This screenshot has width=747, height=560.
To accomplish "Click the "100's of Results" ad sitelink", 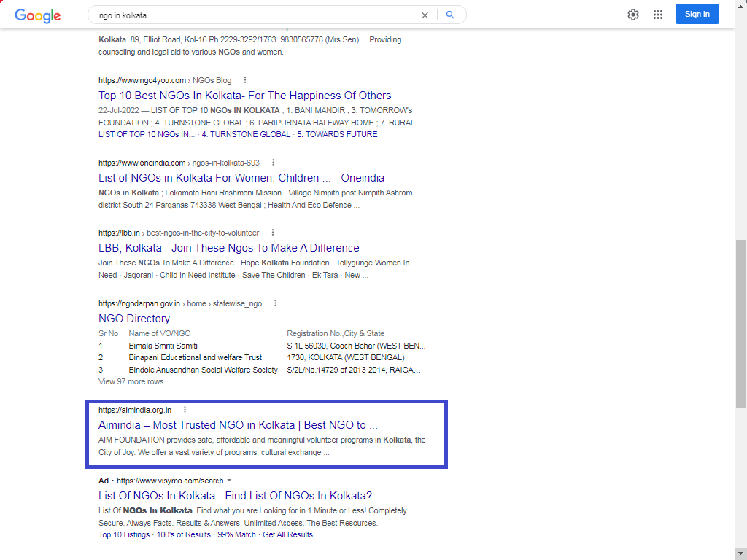I will [183, 534].
